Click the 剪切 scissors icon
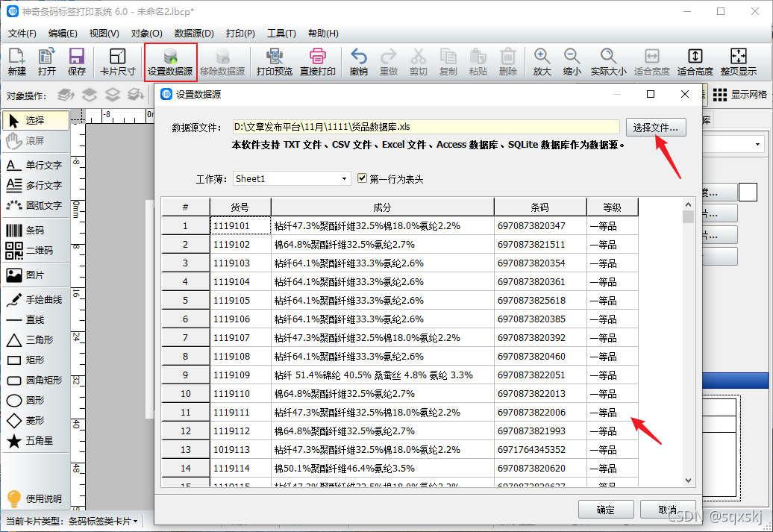Screen dimensions: 773x532 [418, 62]
